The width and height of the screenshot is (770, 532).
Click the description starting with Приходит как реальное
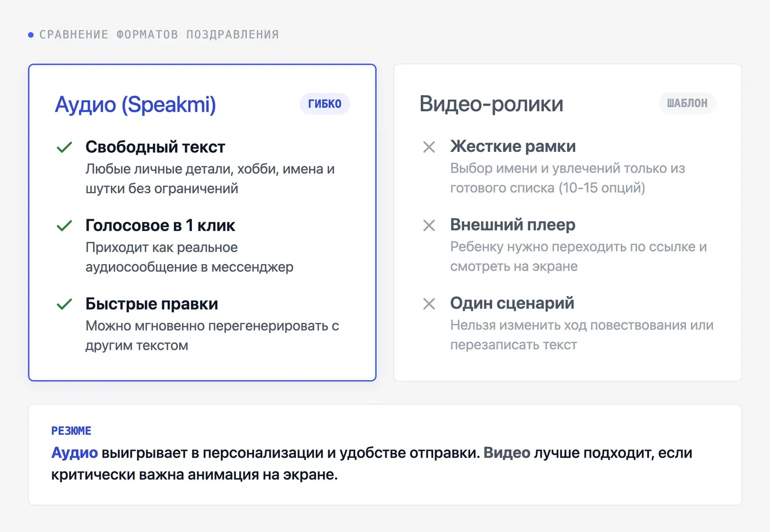(x=189, y=257)
